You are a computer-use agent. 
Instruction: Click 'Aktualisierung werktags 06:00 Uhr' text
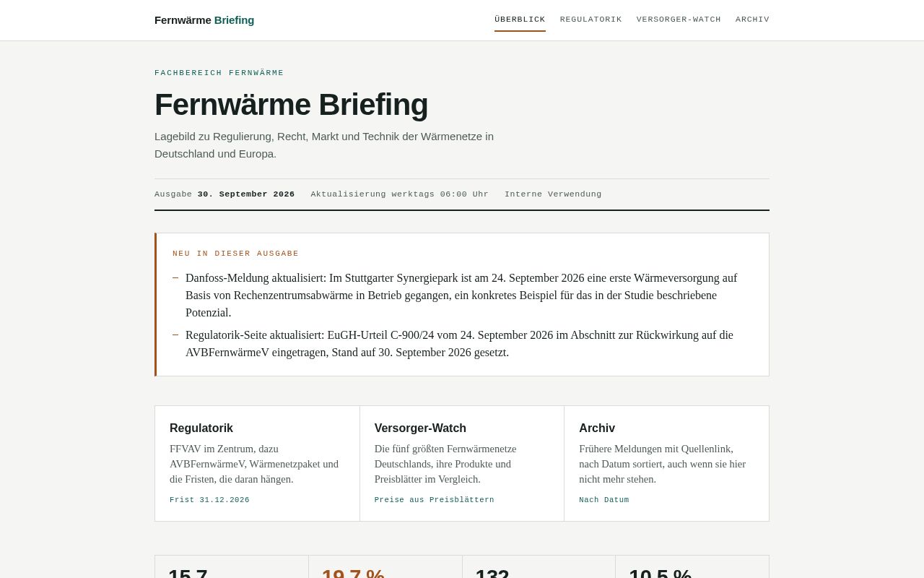click(x=399, y=194)
